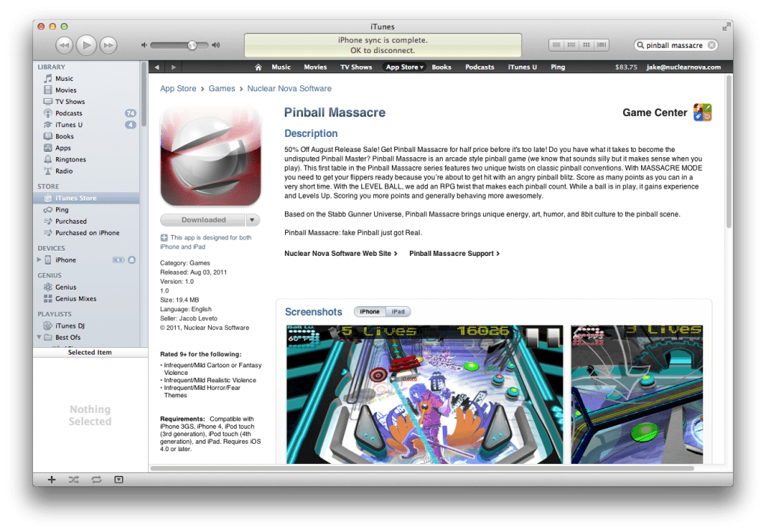Viewport: 766px width, 532px height.
Task: Switch to Grid view in the toolbar
Action: (x=586, y=44)
